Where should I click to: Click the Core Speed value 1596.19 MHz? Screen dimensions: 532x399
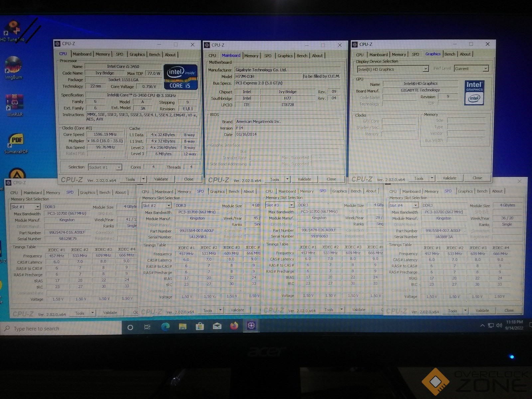point(105,134)
